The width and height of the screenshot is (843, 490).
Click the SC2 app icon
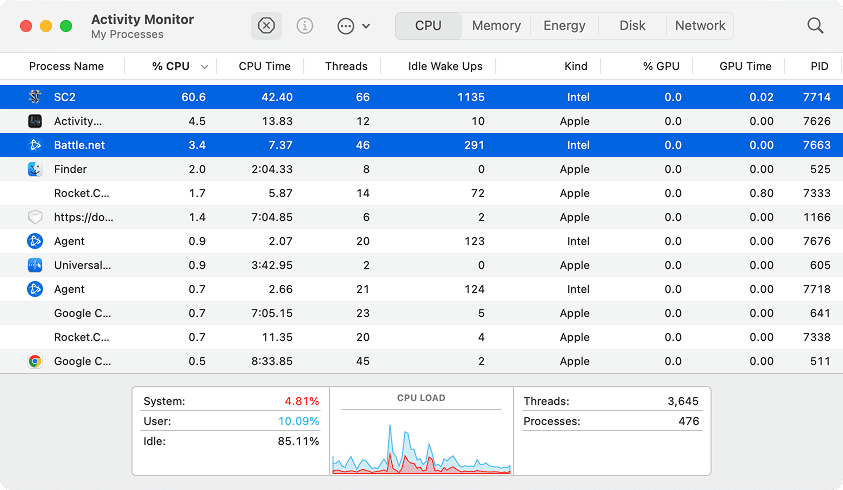[35, 97]
